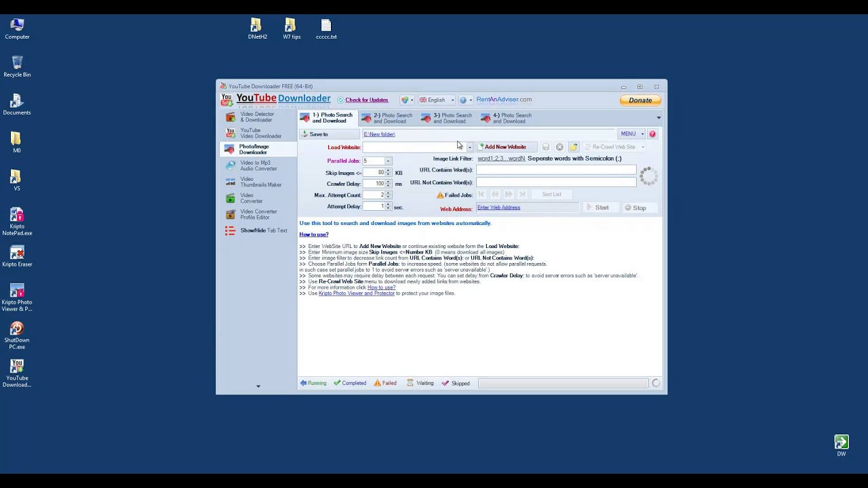Click the save website list icon

[545, 147]
